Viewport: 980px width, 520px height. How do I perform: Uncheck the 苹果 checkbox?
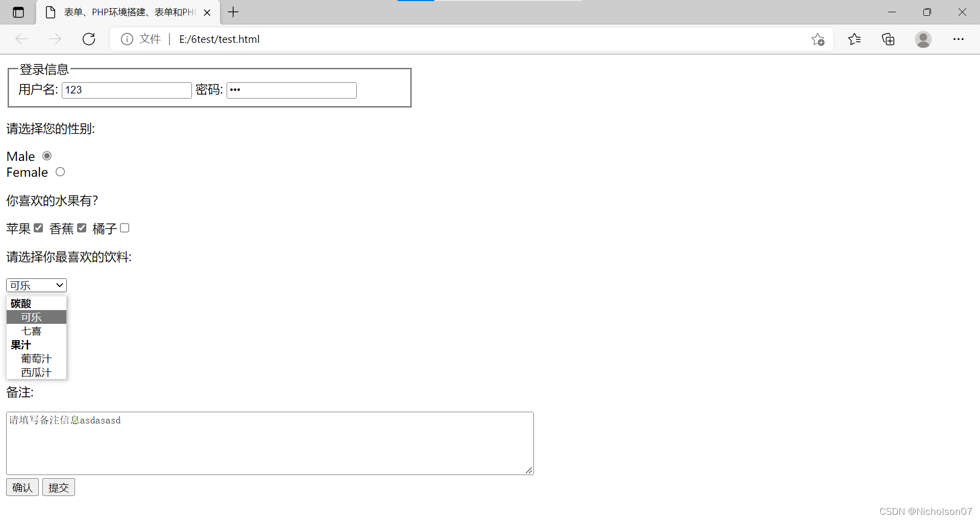(38, 228)
